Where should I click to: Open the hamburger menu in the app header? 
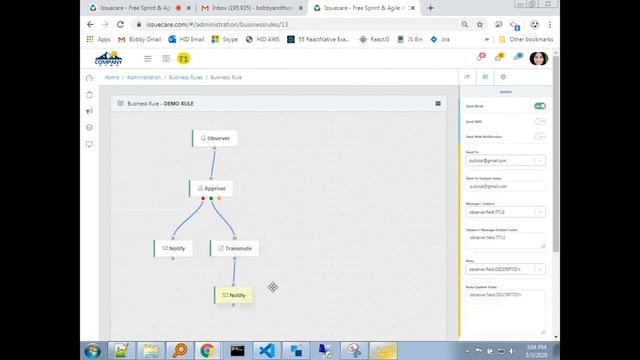pos(147,59)
